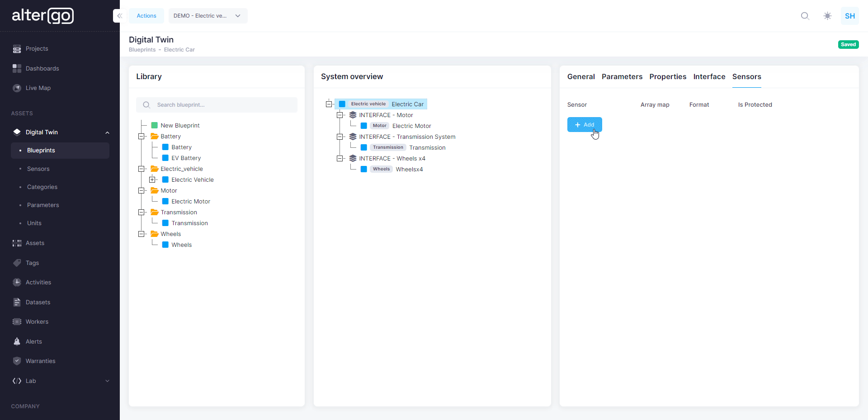Collapse the Battery folder in Library
868x420 pixels.
[142, 137]
